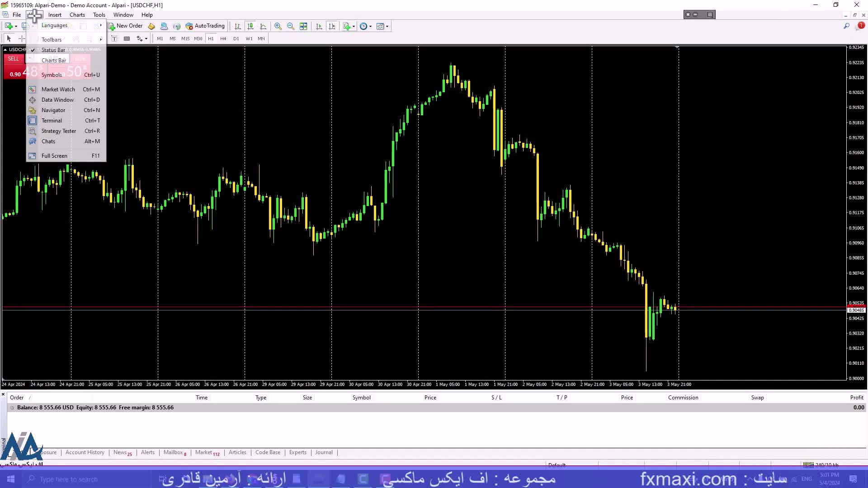
Task: Select the line chart type icon
Action: click(x=263, y=26)
